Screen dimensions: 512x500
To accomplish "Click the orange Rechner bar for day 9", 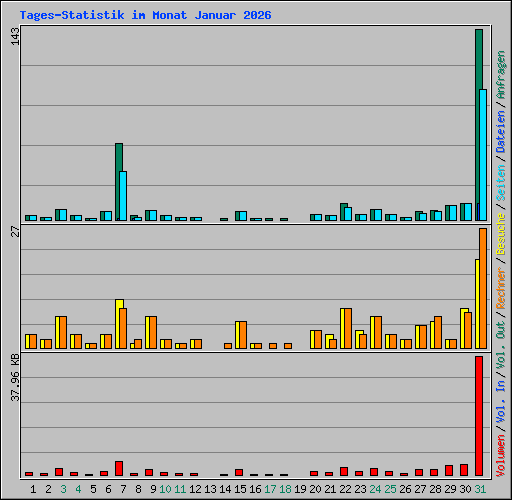I will (153, 333).
